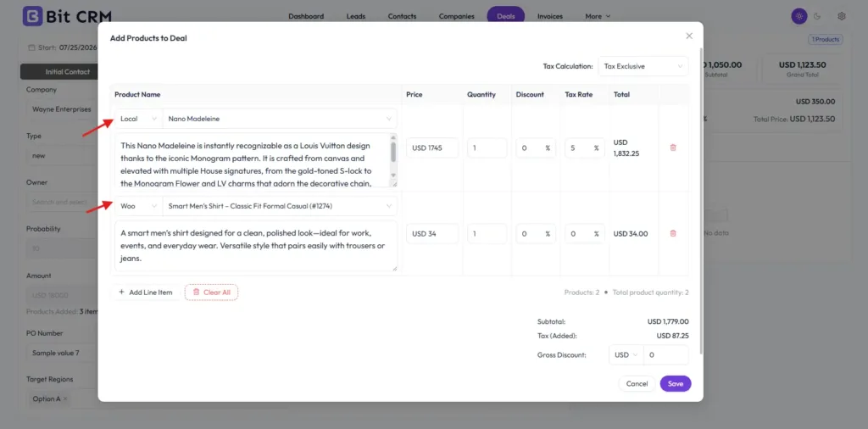Go to Leads tab

(x=356, y=16)
